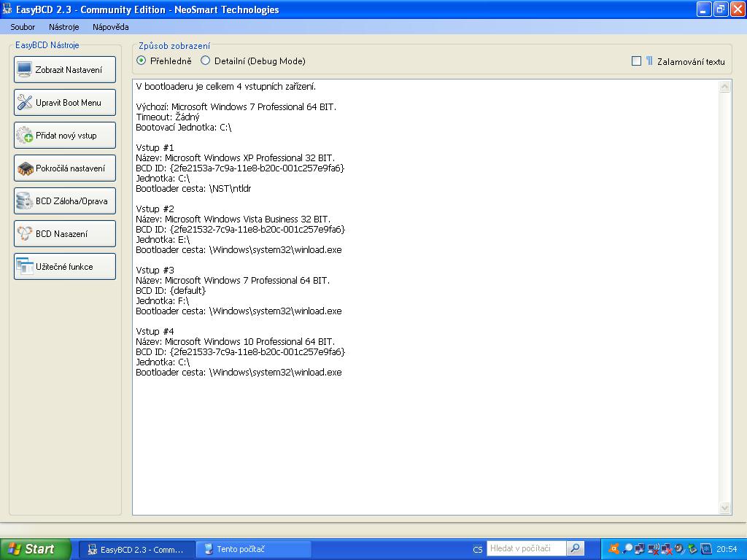Click the 'Bootovací Jednotka: C:\' line
The width and height of the screenshot is (747, 560).
click(x=183, y=127)
